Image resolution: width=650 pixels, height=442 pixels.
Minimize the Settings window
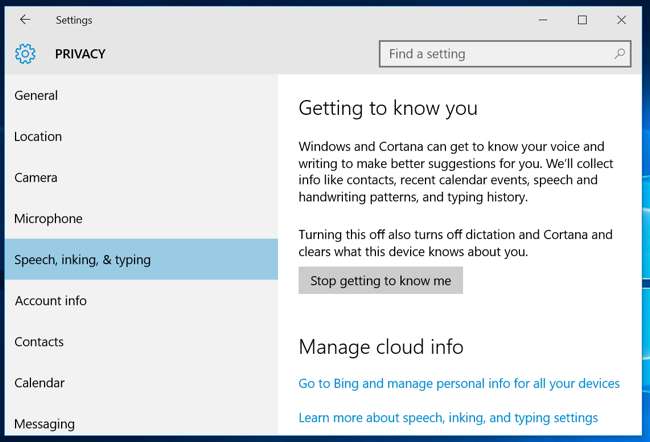pos(544,19)
